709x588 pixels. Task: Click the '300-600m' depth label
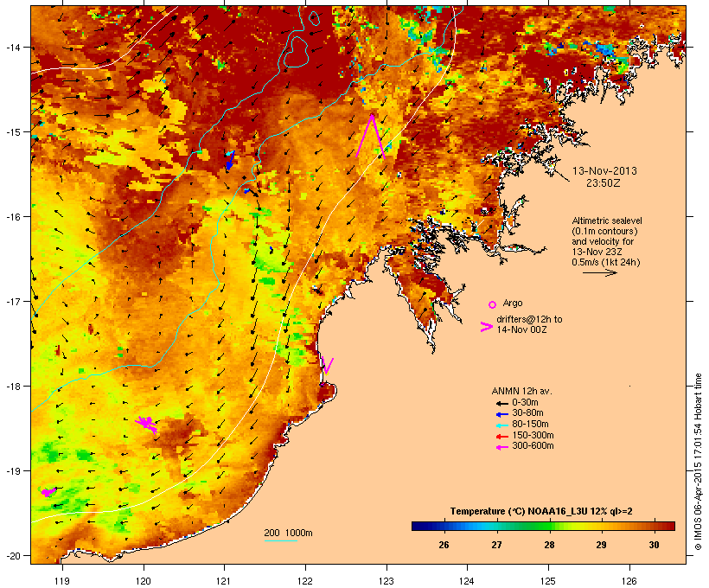point(533,445)
